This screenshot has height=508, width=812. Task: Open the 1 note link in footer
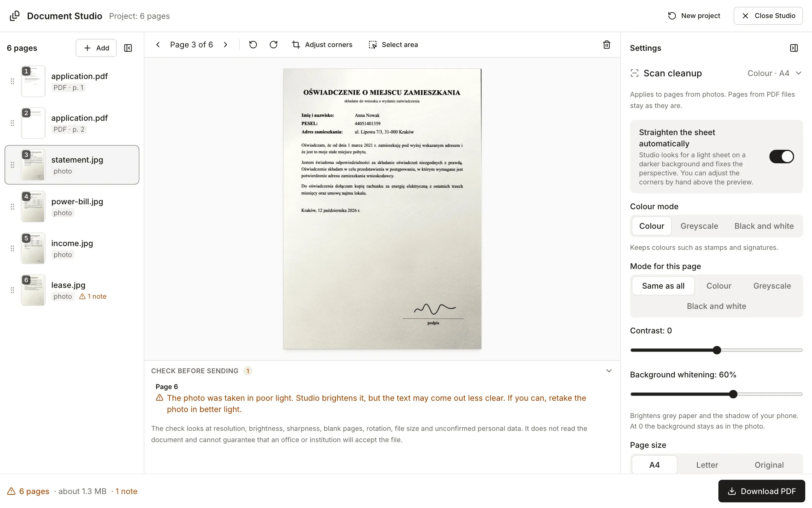[x=126, y=491]
